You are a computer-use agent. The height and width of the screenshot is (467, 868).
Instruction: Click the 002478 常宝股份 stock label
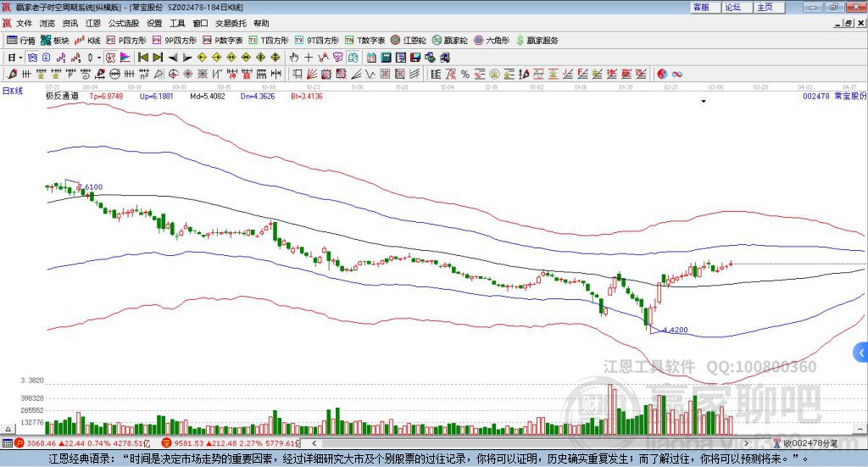tap(835, 96)
